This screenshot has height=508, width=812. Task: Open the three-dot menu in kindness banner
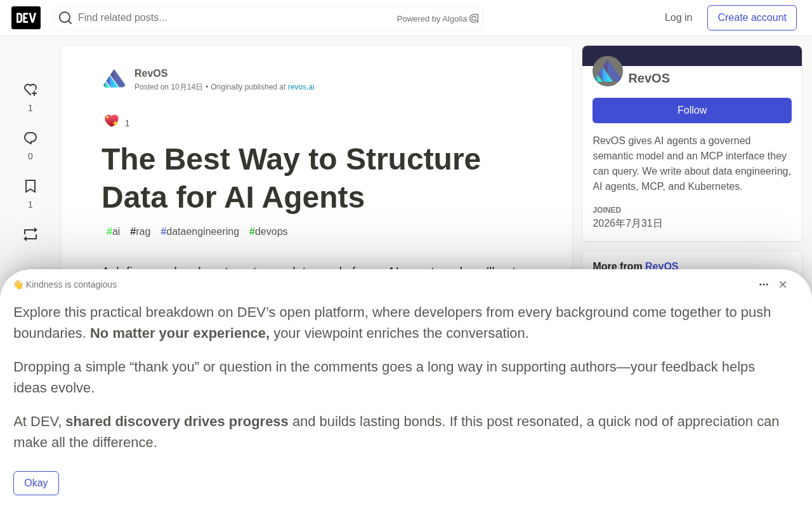764,284
